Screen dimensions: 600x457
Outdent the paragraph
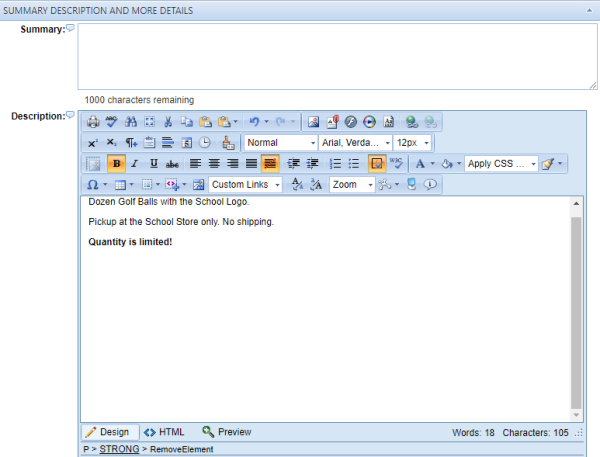click(312, 164)
